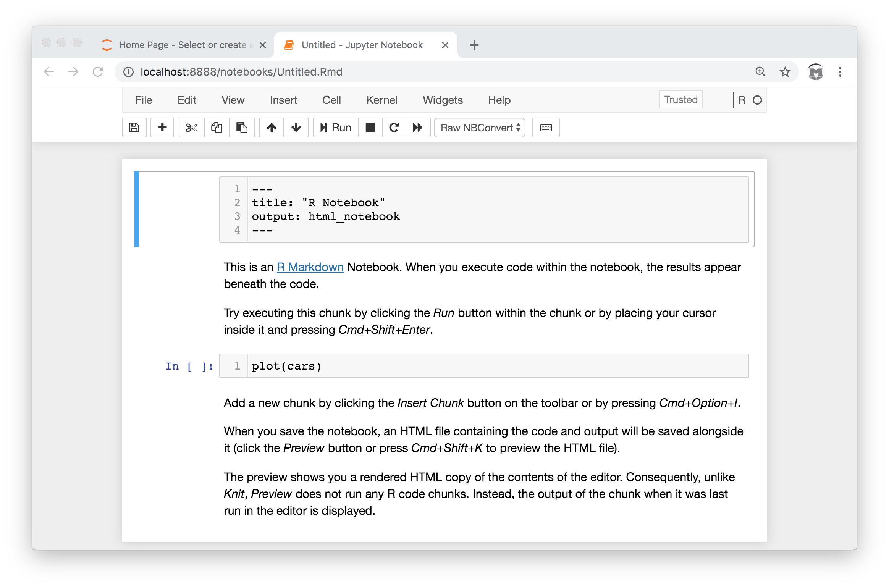Insert a cell below with the plus icon
Viewport: 889px width, 588px height.
click(162, 128)
